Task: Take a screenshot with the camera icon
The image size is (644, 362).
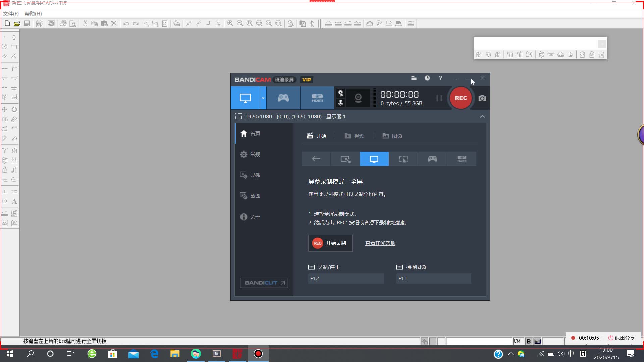Action: click(482, 98)
